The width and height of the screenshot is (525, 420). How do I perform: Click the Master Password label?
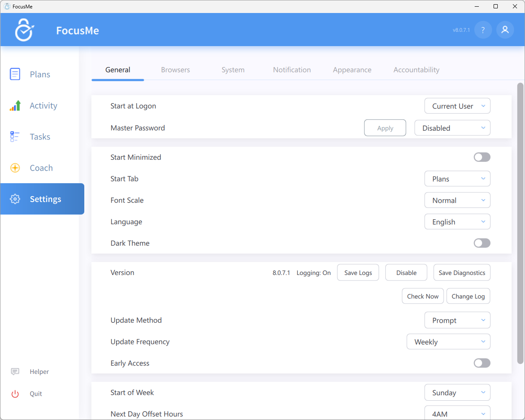coord(138,128)
